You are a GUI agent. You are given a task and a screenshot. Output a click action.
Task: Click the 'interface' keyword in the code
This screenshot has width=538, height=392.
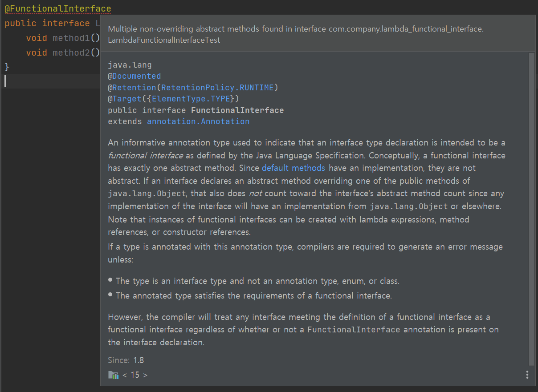66,23
